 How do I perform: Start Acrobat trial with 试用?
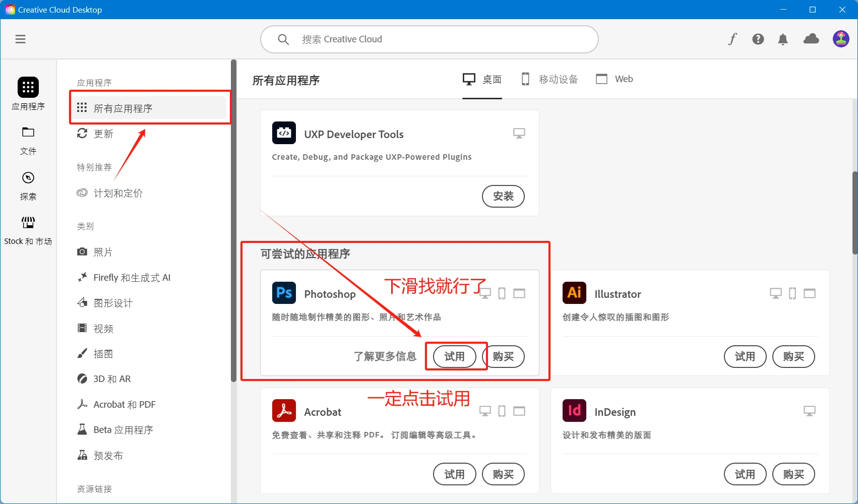click(455, 474)
